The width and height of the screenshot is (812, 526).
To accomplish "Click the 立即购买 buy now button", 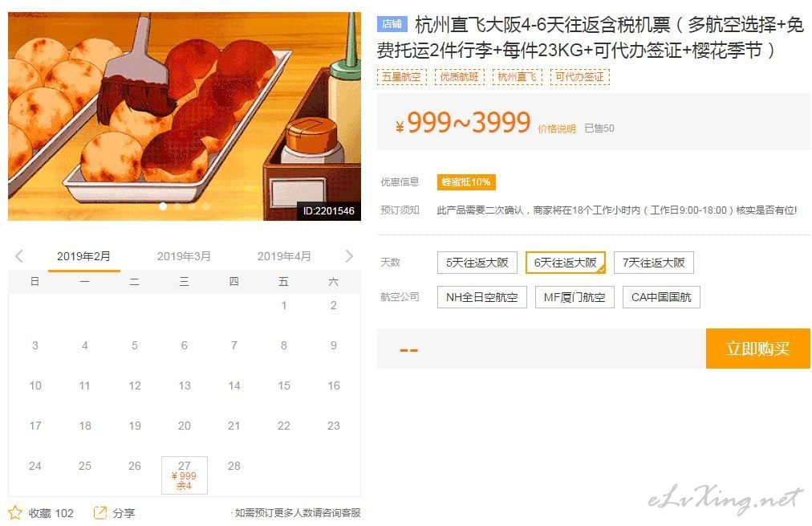I will [757, 349].
